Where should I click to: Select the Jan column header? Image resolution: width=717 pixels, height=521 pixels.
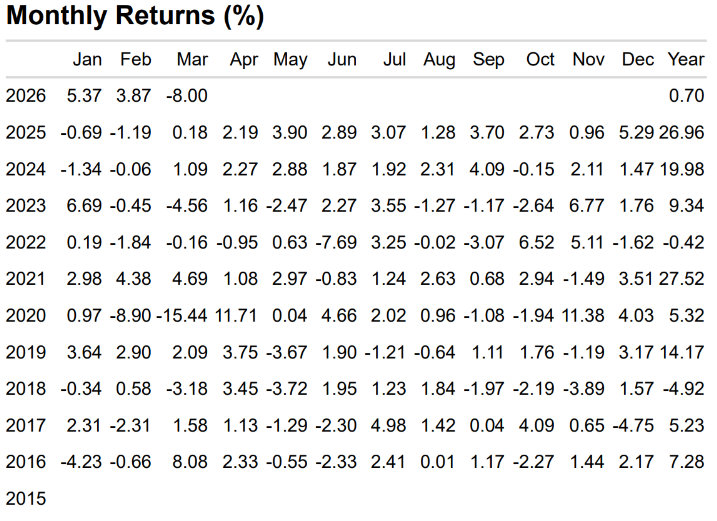tap(87, 60)
